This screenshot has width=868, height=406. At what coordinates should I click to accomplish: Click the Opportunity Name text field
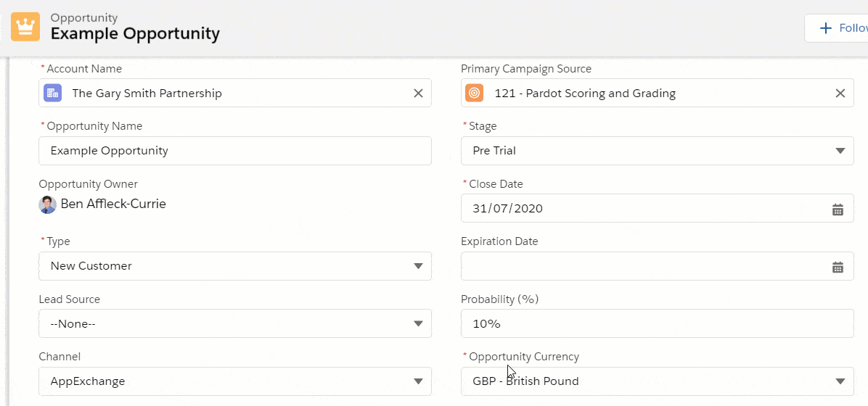click(234, 151)
